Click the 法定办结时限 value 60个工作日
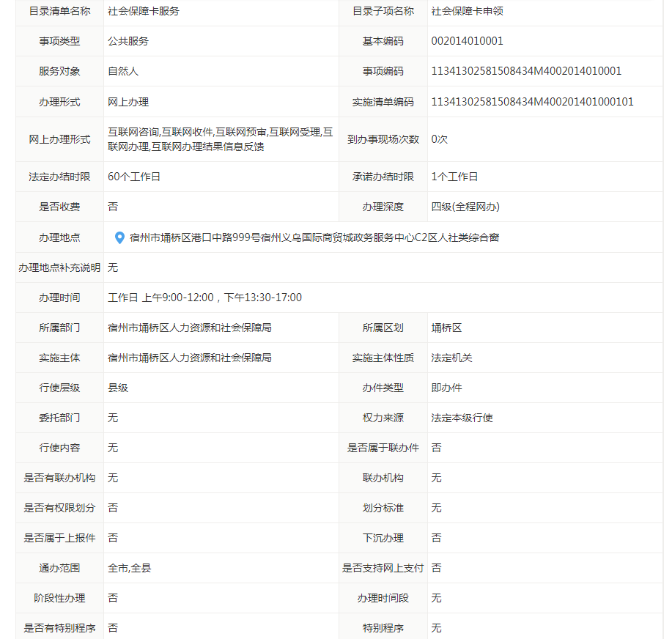 coord(133,177)
